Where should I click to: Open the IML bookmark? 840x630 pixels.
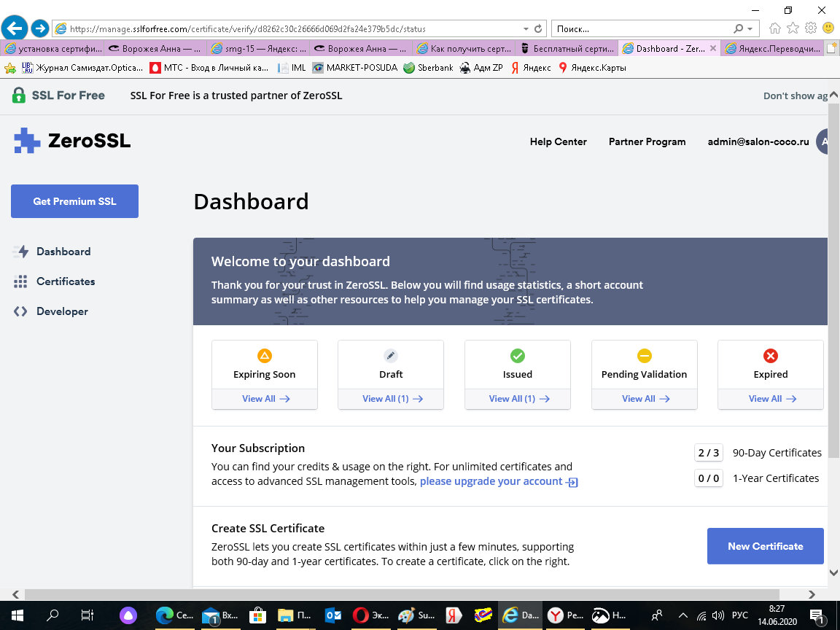(292, 68)
